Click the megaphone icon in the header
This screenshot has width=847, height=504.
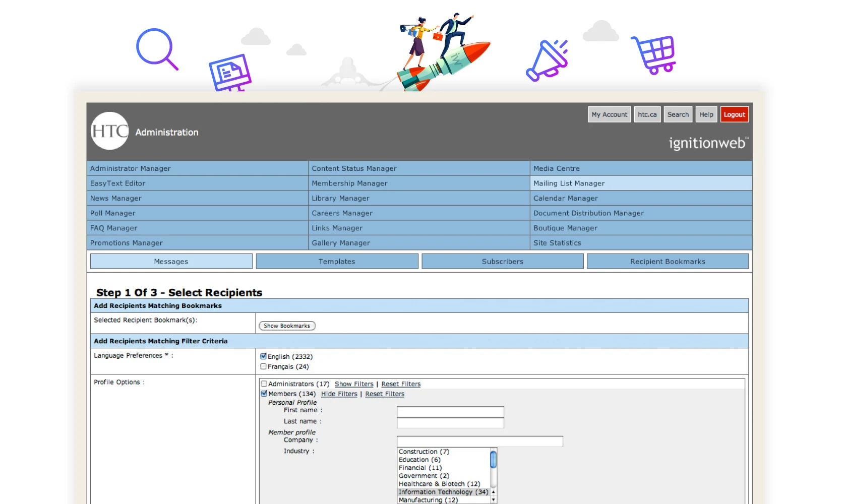(547, 57)
